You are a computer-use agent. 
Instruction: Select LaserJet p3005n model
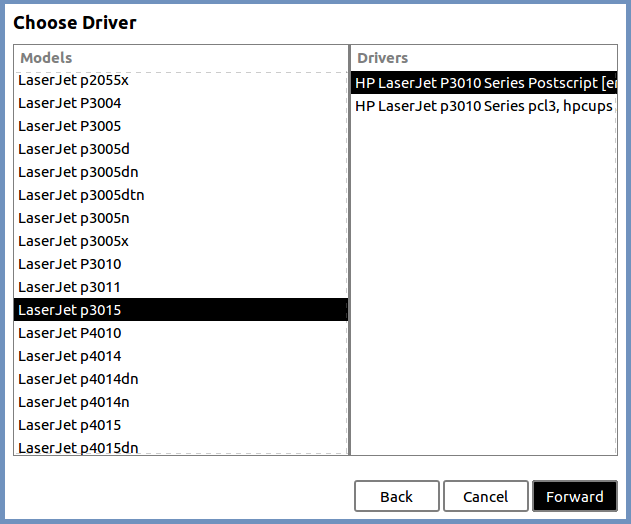click(x=181, y=218)
